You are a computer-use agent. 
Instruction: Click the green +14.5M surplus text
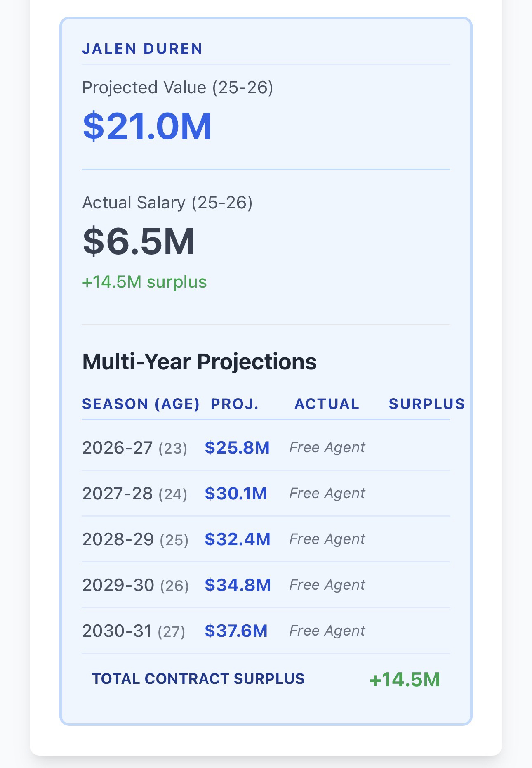pyautogui.click(x=144, y=282)
